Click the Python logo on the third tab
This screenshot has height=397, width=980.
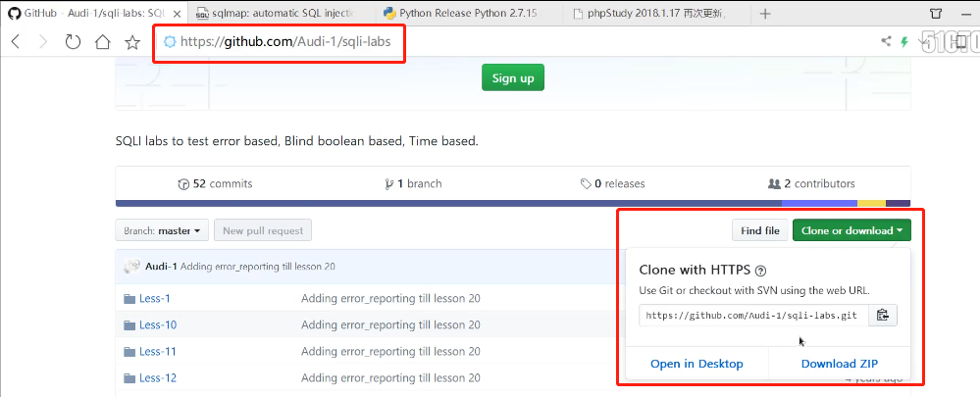click(389, 13)
